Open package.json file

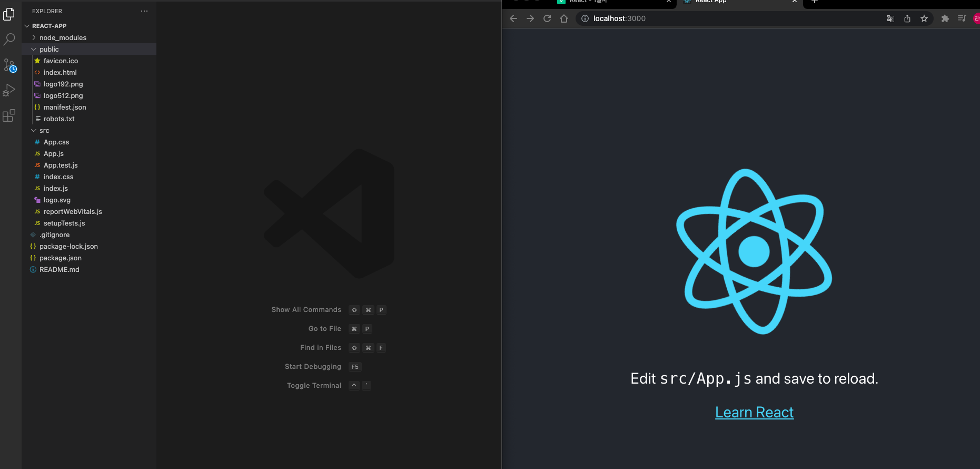89,258
